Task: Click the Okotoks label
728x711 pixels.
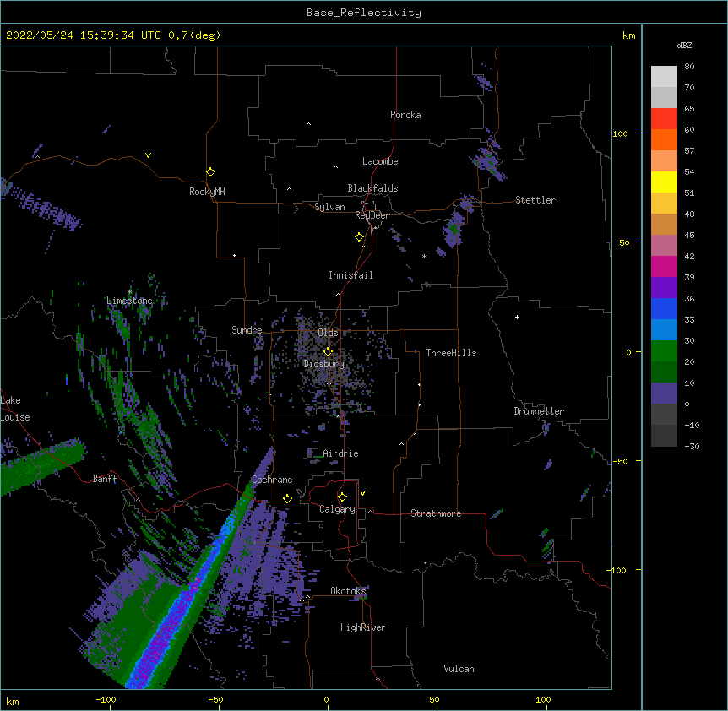Action: (x=348, y=591)
